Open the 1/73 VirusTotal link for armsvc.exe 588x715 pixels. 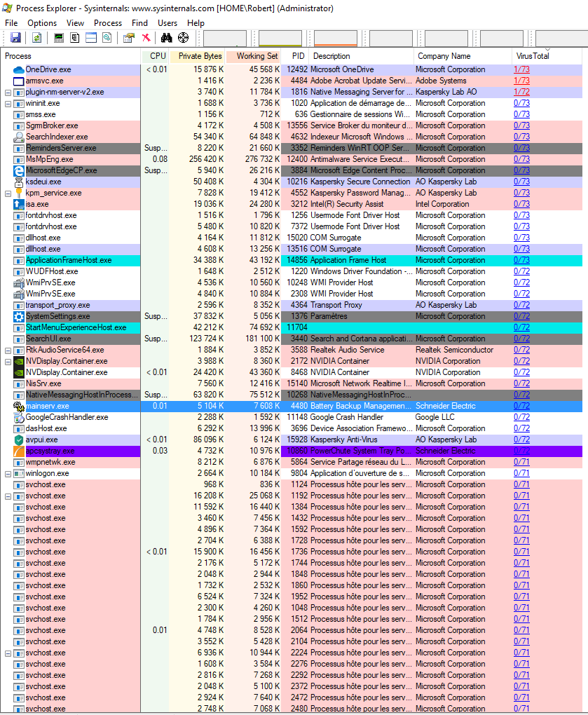[521, 81]
